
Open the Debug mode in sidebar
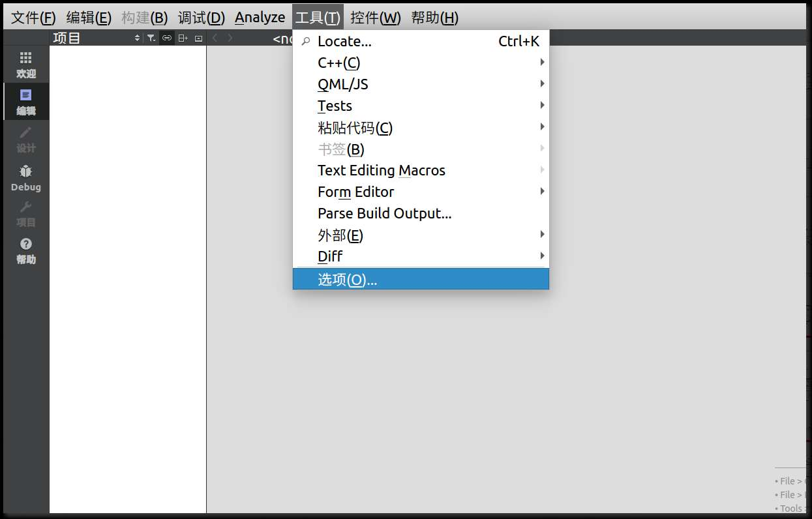[26, 177]
